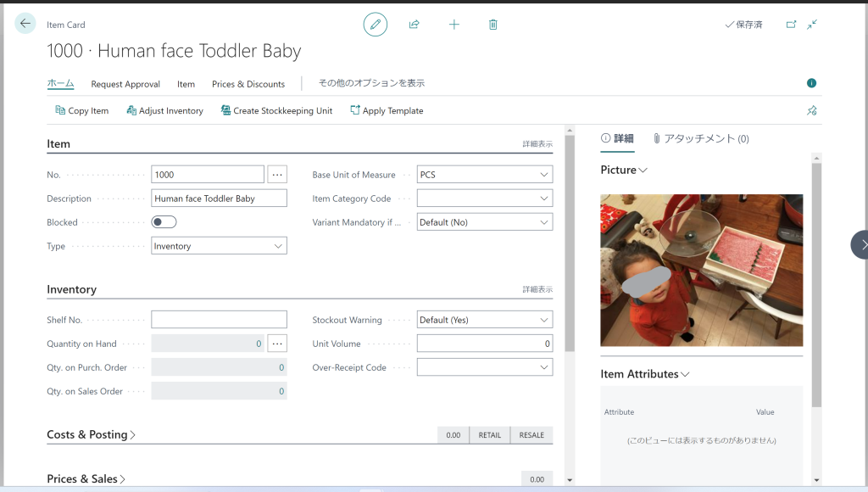Click Copy Item action
The height and width of the screenshot is (492, 868).
82,110
